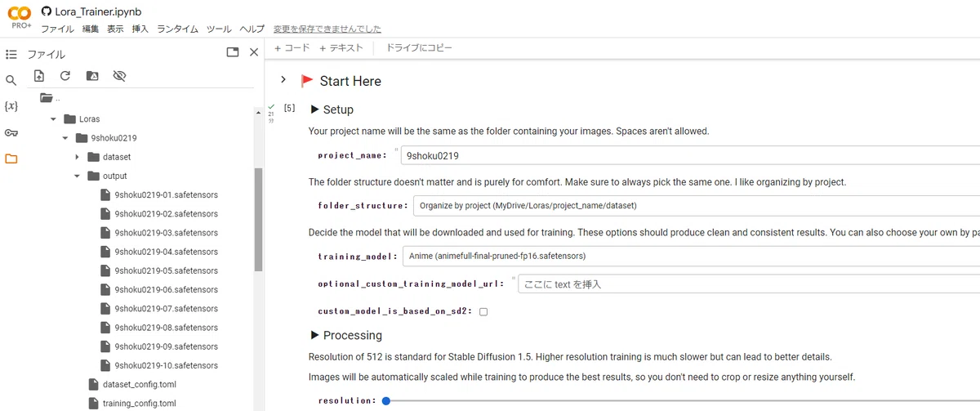980x411 pixels.
Task: Click the cell execution count [5]
Action: (x=289, y=108)
